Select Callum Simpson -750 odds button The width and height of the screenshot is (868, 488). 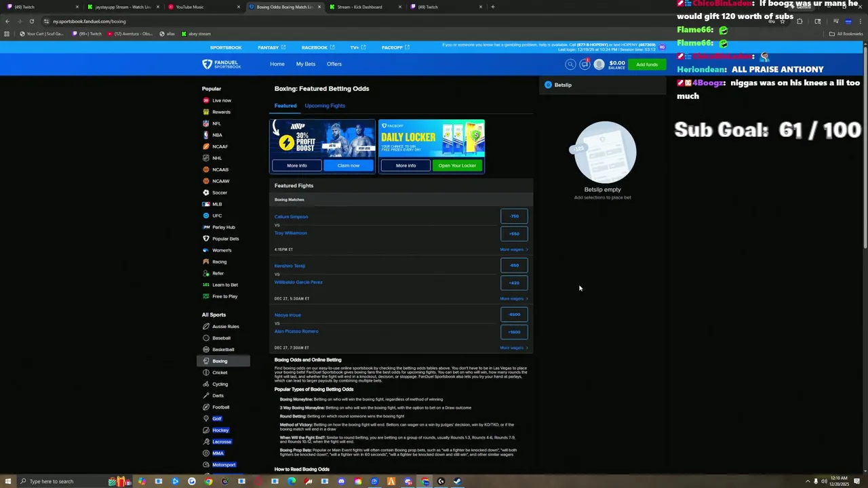point(514,216)
